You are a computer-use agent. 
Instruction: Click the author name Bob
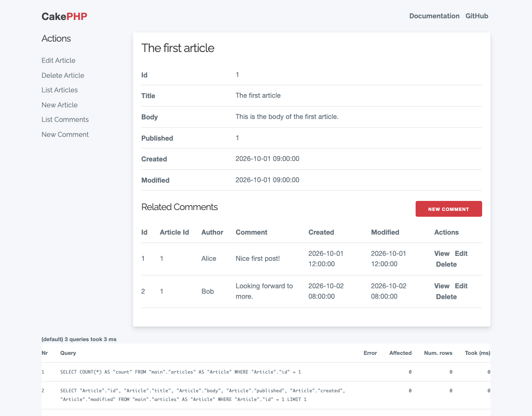coord(208,291)
